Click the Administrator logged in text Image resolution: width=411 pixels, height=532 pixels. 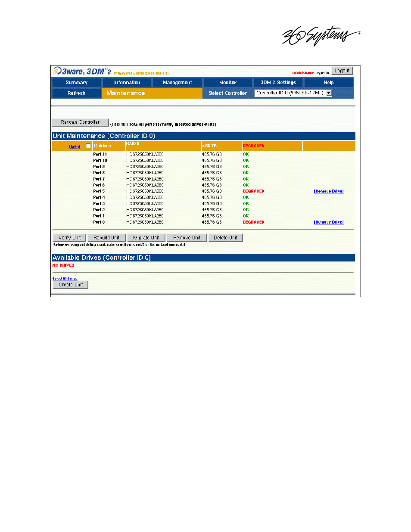(x=311, y=73)
